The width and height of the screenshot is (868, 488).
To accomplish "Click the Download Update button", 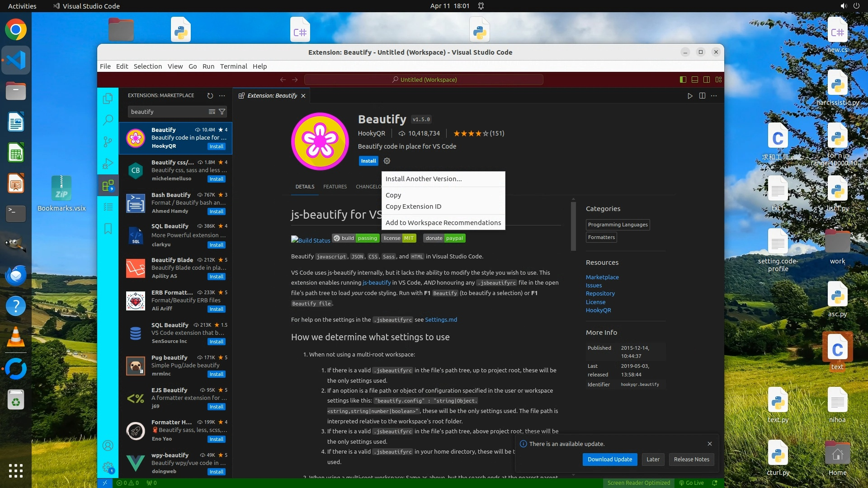I will click(610, 460).
